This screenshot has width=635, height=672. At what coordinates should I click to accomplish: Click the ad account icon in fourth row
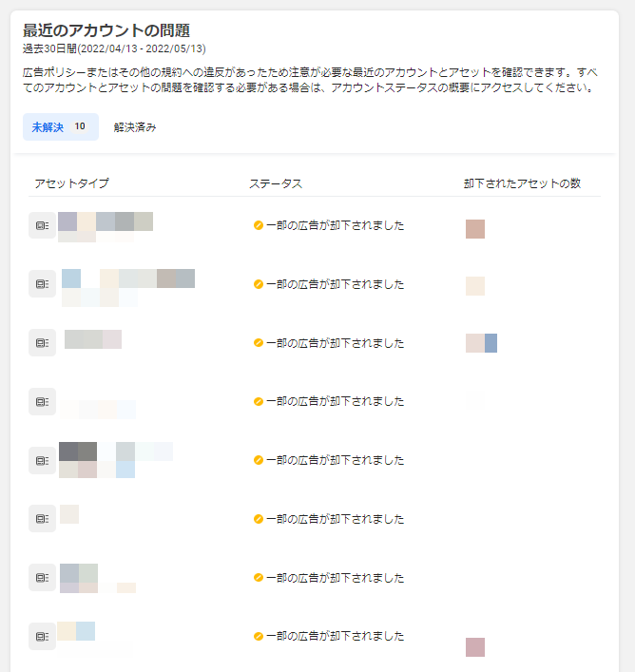[x=42, y=402]
